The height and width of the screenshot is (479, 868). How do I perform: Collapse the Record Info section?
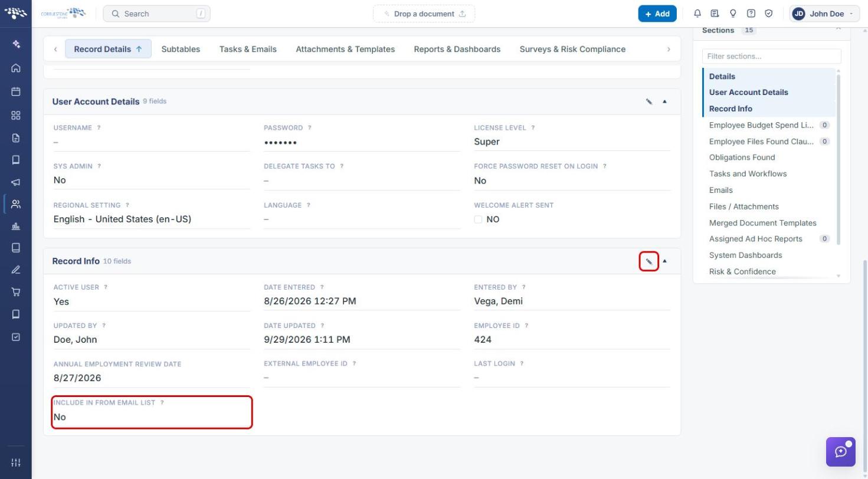click(664, 261)
